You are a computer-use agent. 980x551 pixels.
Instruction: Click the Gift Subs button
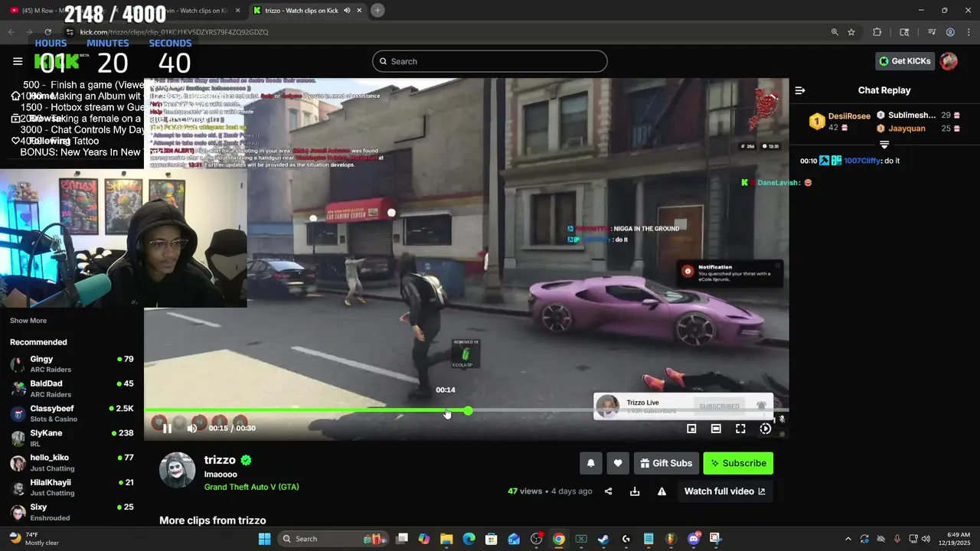tap(666, 463)
